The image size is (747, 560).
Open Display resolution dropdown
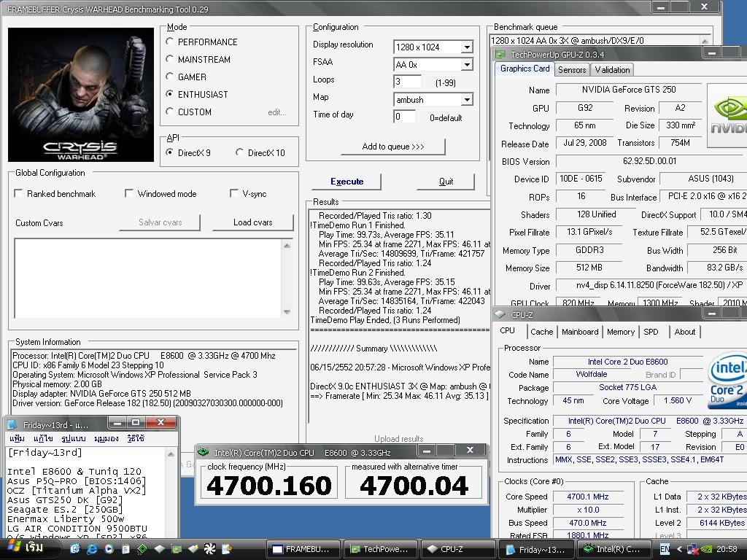[x=467, y=47]
